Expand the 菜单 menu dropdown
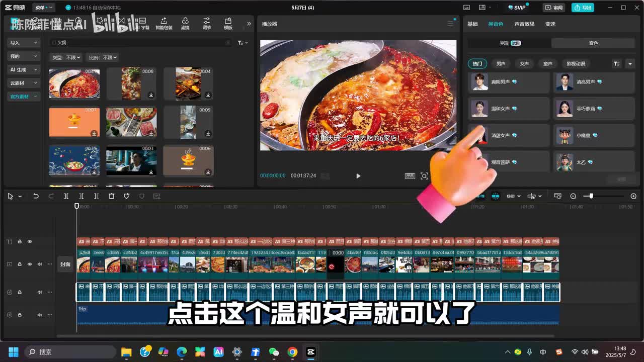This screenshot has width=644, height=362. coord(42,8)
